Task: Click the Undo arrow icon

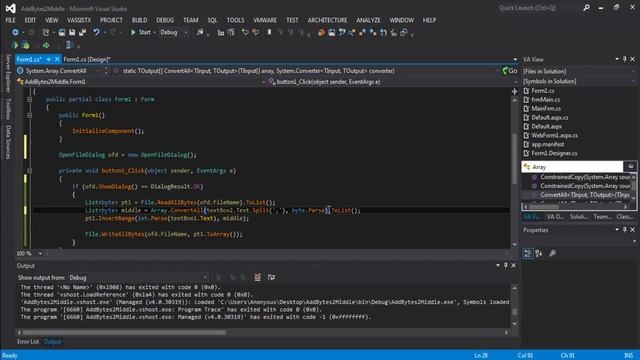Action: (96, 32)
